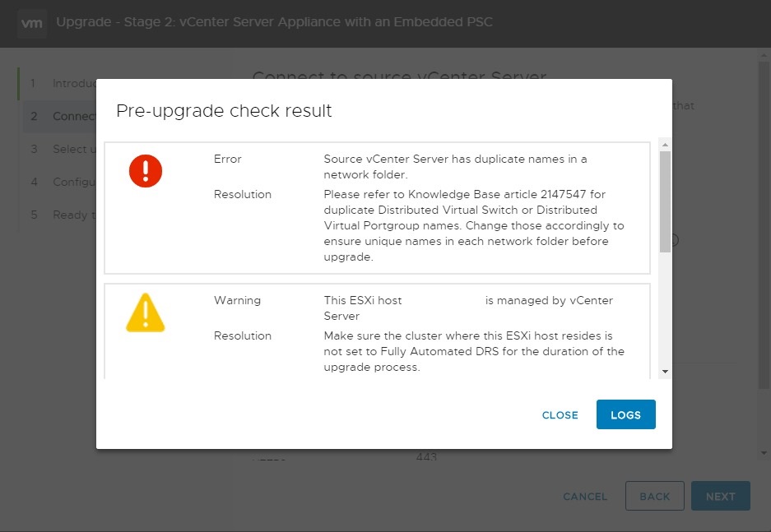This screenshot has width=771, height=532.
Task: Open the LOGS for pre-upgrade check
Action: (625, 415)
